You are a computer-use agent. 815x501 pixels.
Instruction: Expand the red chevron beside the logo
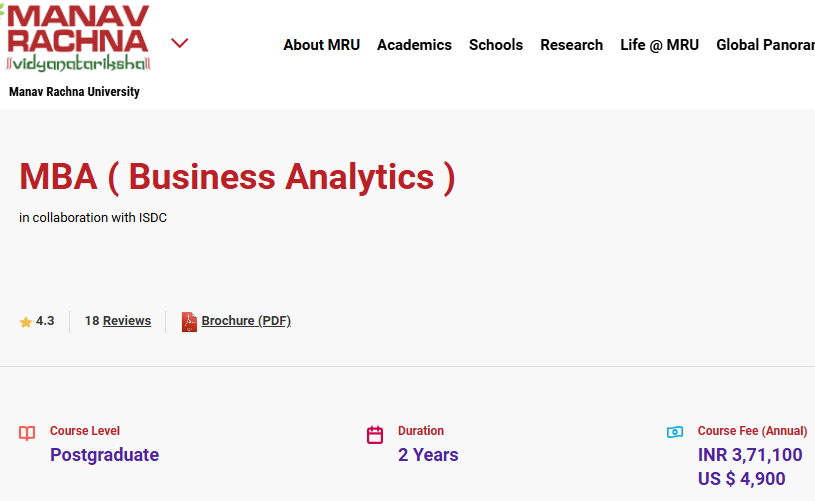(179, 43)
